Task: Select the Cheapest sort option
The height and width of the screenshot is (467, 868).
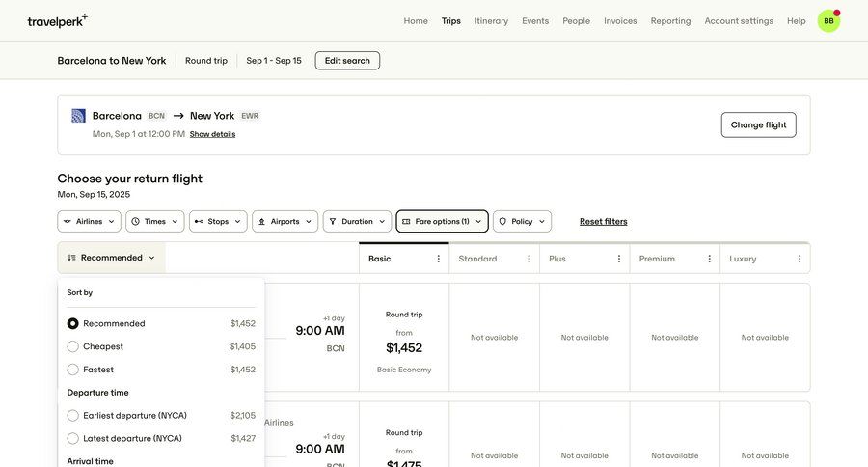Action: click(73, 346)
